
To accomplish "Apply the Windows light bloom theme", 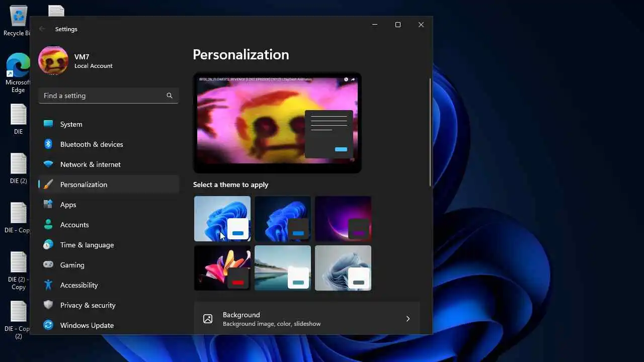I will [222, 219].
